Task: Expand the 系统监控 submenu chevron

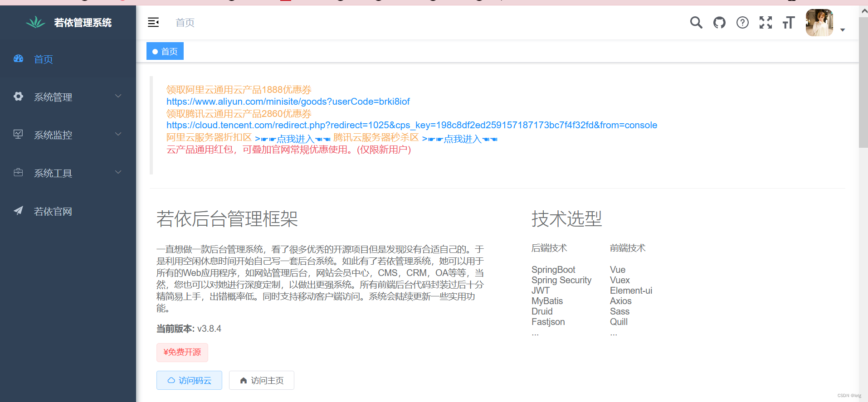Action: tap(118, 134)
